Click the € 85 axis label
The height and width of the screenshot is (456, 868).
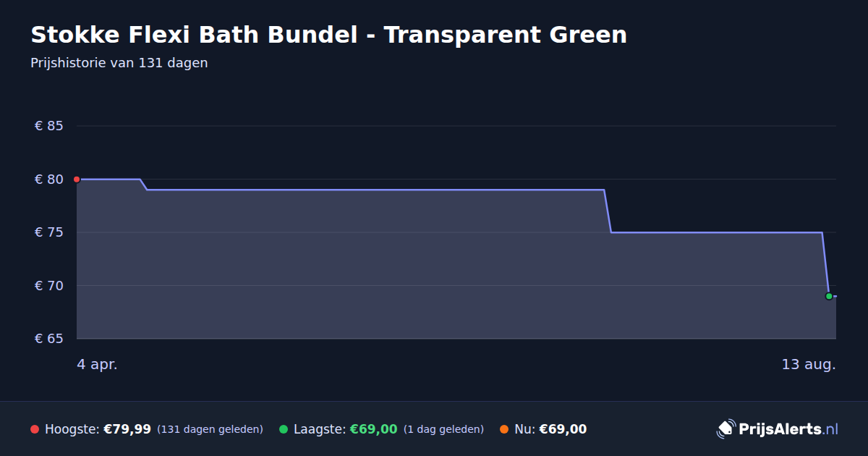click(49, 126)
